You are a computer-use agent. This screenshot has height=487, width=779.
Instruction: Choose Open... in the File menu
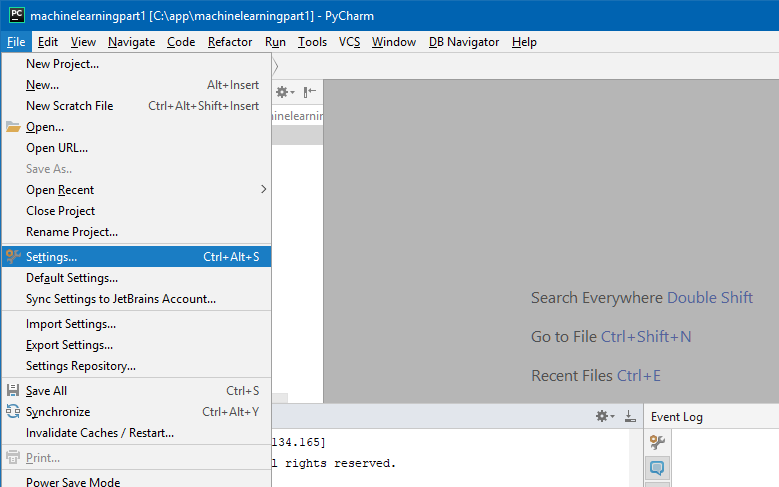pos(137,127)
